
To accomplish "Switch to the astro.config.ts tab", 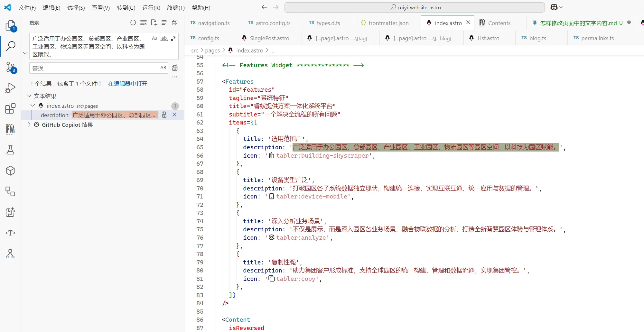I will tap(273, 23).
